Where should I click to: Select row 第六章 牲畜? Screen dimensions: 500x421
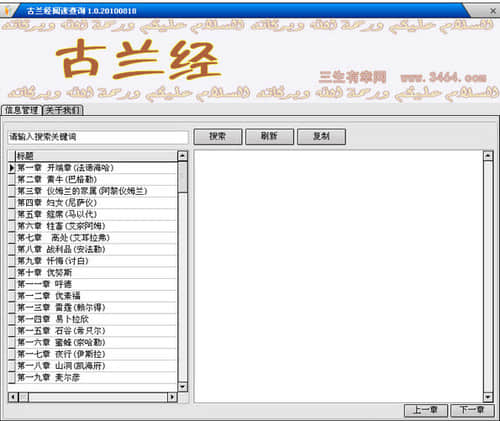[96, 226]
